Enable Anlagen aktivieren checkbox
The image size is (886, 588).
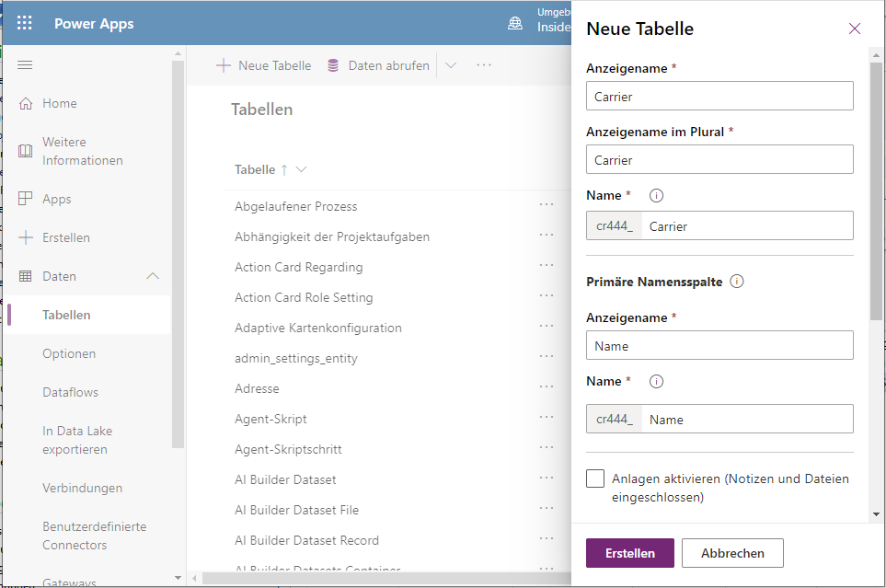pyautogui.click(x=595, y=478)
